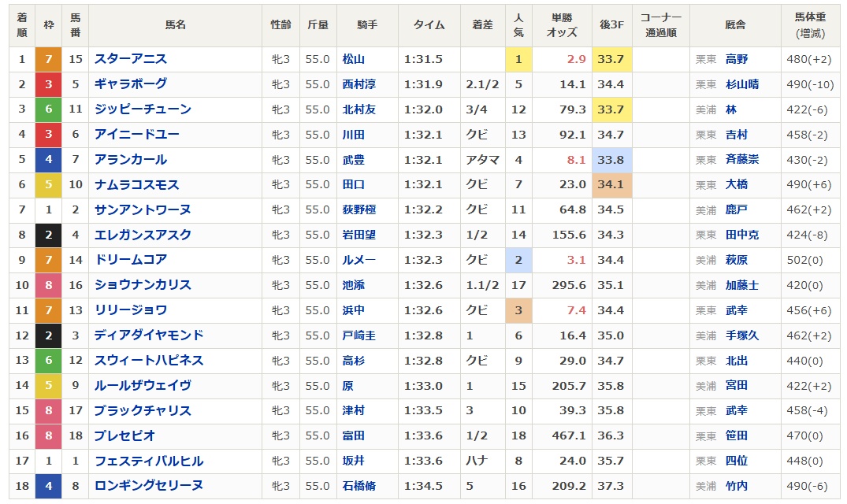The image size is (847, 504).
Task: Open trainer 高野 stable link
Action: (x=737, y=59)
